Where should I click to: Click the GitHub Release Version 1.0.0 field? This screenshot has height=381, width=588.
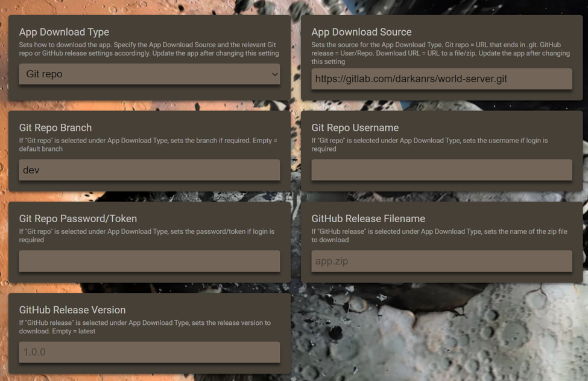tap(149, 352)
